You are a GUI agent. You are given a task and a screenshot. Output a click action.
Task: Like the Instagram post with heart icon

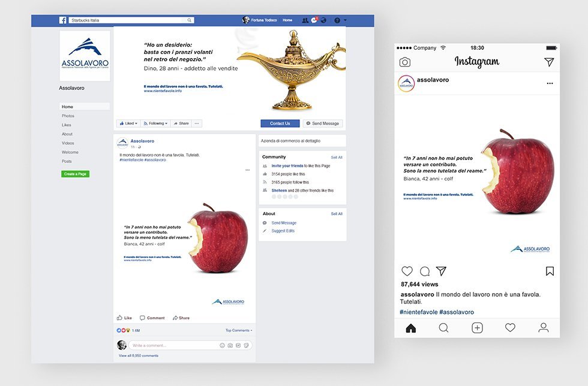pyautogui.click(x=407, y=271)
